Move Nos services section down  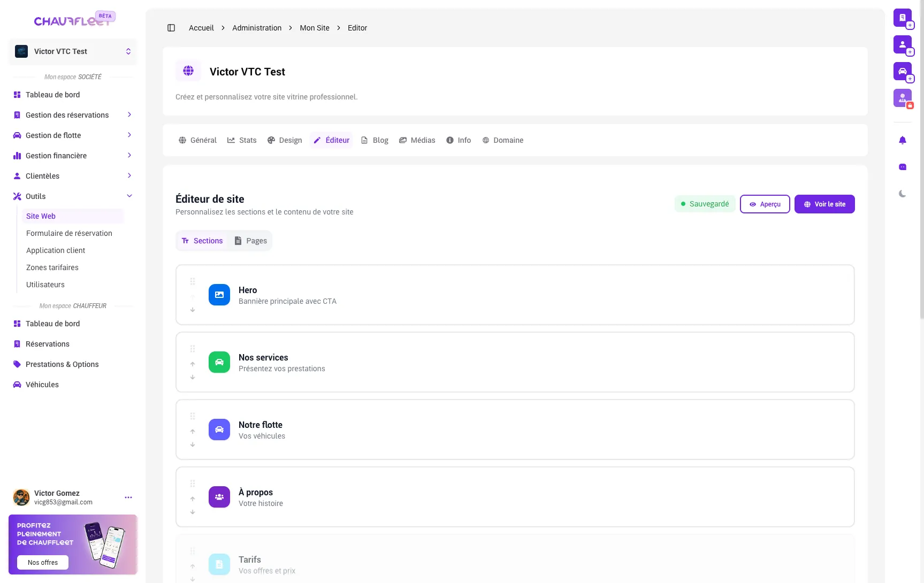coord(193,377)
